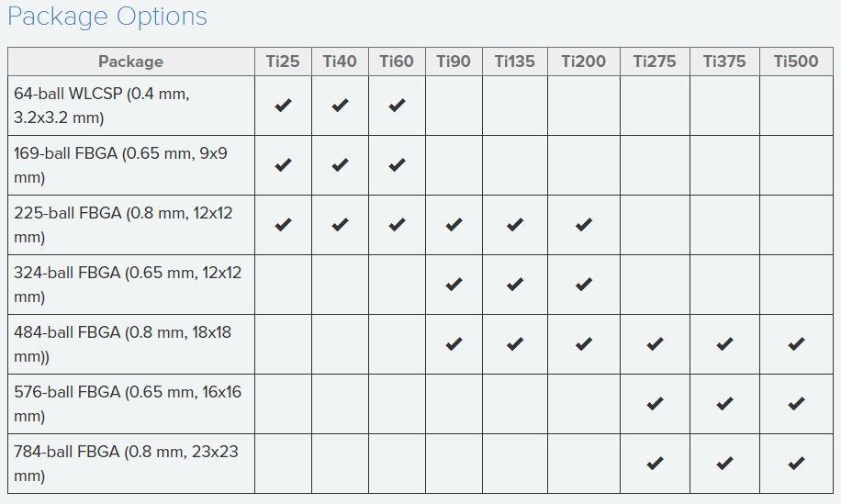Click empty Ti25 cell in 576-ball FBGA row
The width and height of the screenshot is (841, 504).
click(283, 404)
